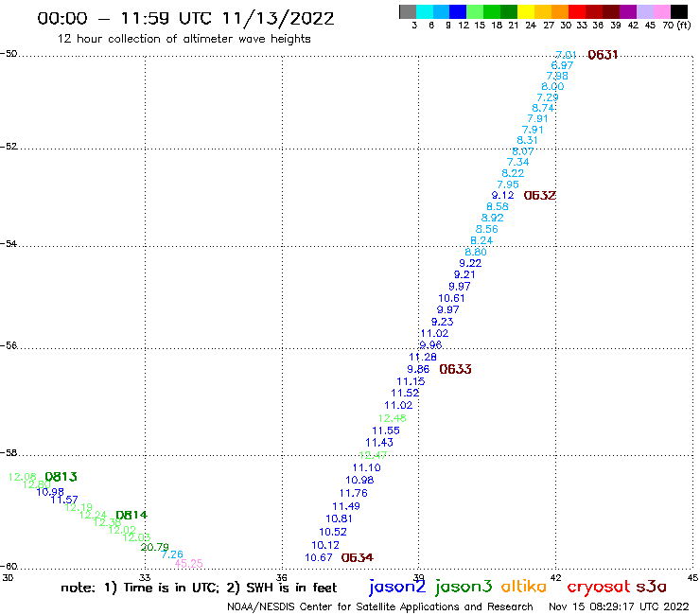Screen dimensions: 700x615
Task: Click the 8.92 wave height value
Action: coord(493,218)
